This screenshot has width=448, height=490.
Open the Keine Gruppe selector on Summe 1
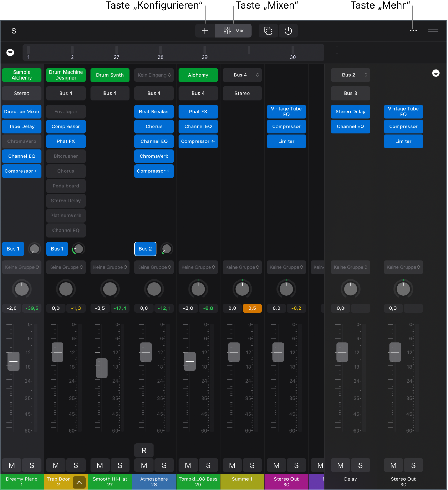click(242, 267)
